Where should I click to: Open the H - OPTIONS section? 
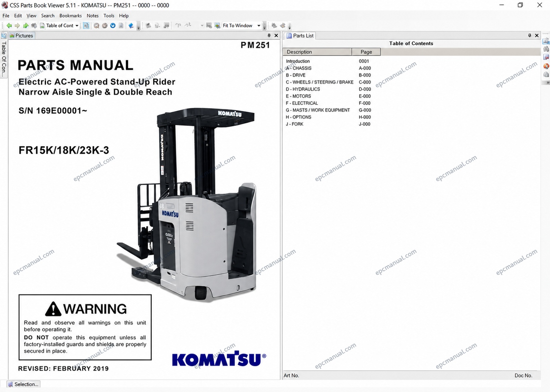coord(298,117)
